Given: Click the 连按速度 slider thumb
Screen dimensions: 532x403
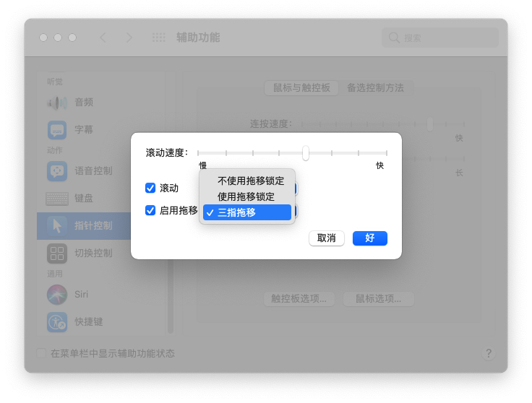Looking at the screenshot, I should pyautogui.click(x=430, y=124).
